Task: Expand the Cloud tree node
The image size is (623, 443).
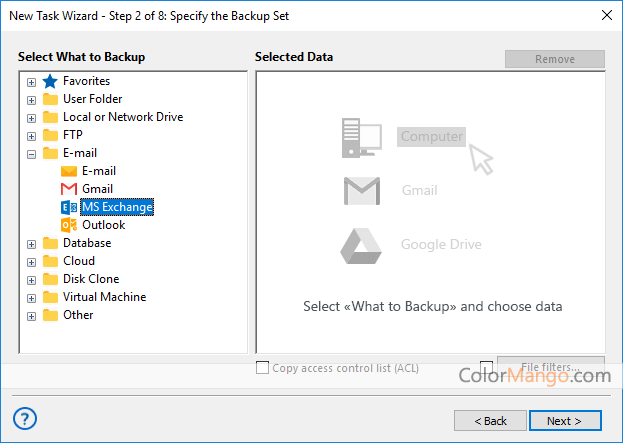Action: coord(32,262)
